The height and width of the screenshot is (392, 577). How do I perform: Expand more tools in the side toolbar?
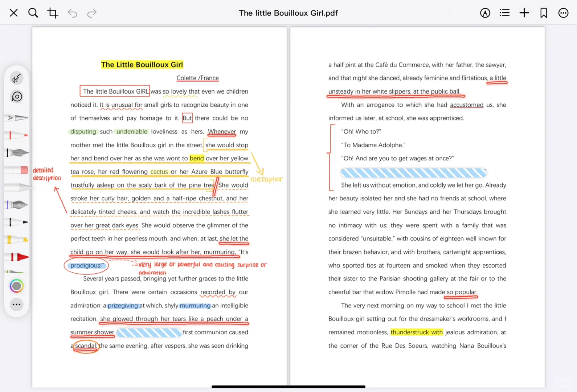point(16,305)
